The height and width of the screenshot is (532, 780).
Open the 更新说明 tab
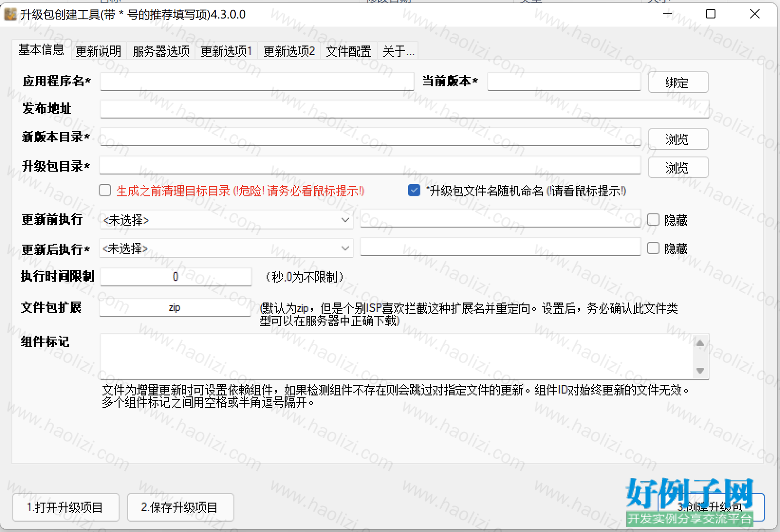click(98, 51)
